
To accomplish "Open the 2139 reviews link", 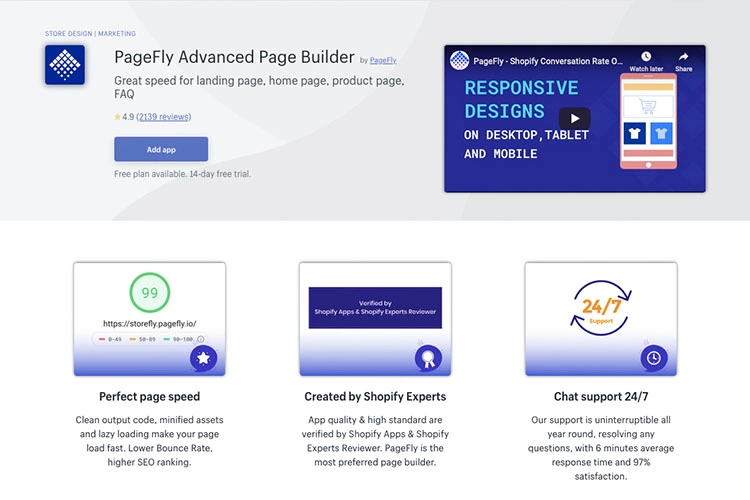I will tap(164, 117).
